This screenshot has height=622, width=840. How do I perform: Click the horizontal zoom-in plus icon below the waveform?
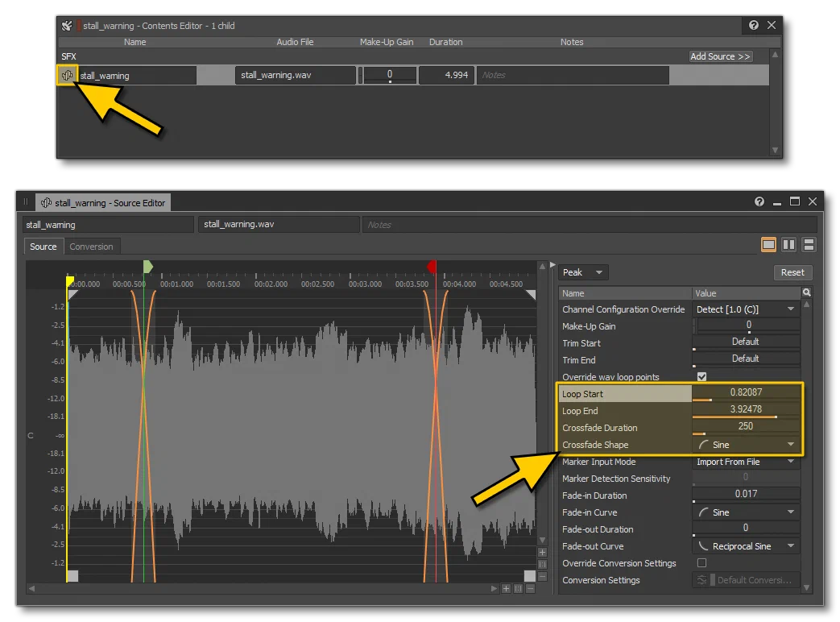click(x=506, y=588)
